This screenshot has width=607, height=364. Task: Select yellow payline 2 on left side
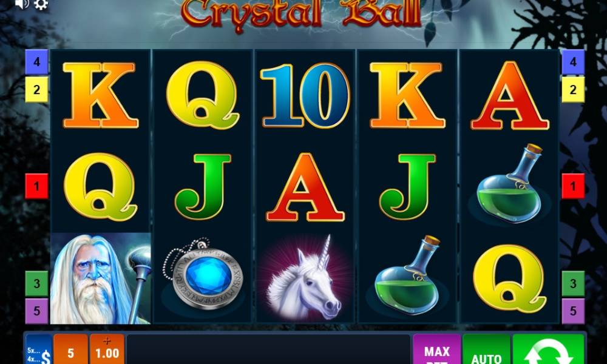click(x=36, y=90)
